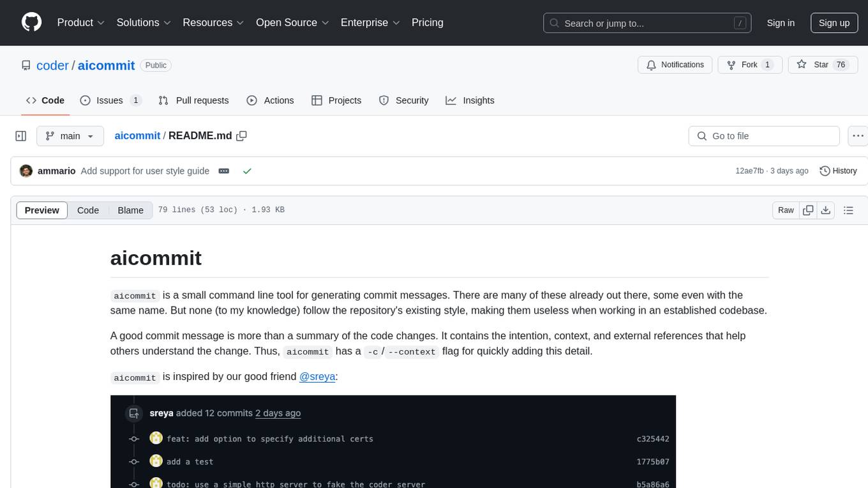Focus the Go to file input
868x488 pixels.
[764, 136]
